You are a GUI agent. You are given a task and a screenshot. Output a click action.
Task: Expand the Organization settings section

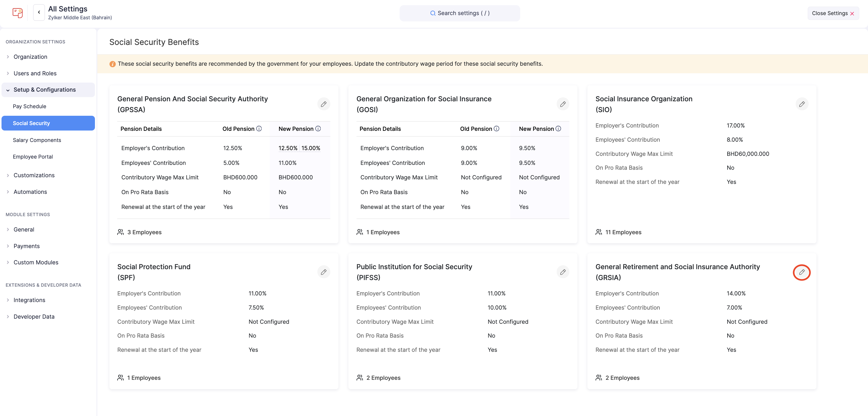[x=30, y=57]
